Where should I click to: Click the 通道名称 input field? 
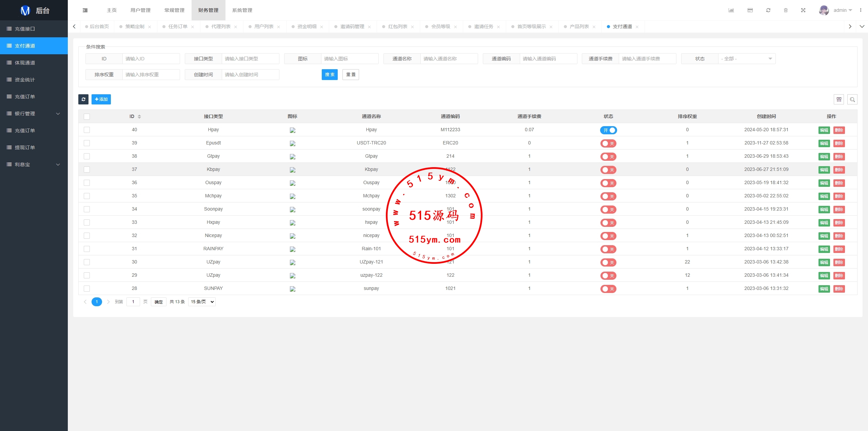[x=449, y=59]
